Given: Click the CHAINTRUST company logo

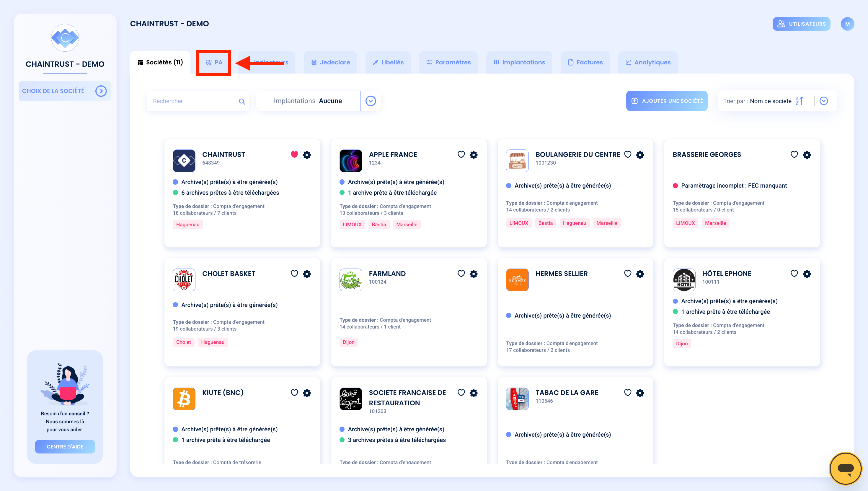Looking at the screenshot, I should coord(184,161).
